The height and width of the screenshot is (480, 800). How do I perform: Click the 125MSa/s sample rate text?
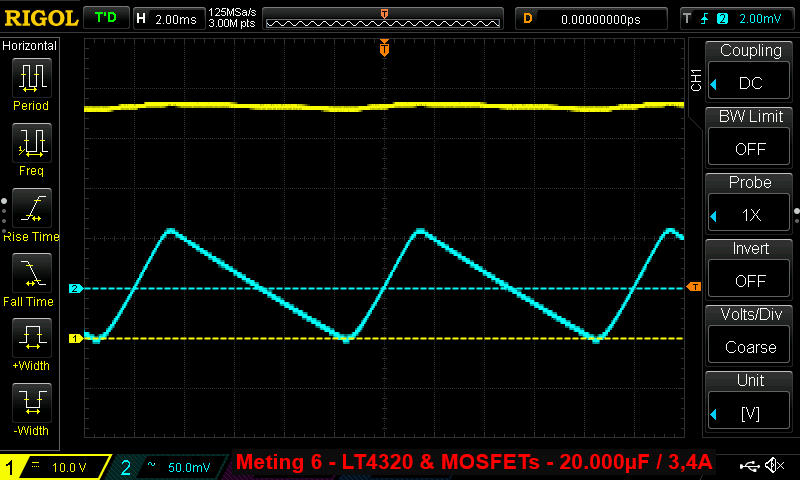(232, 12)
